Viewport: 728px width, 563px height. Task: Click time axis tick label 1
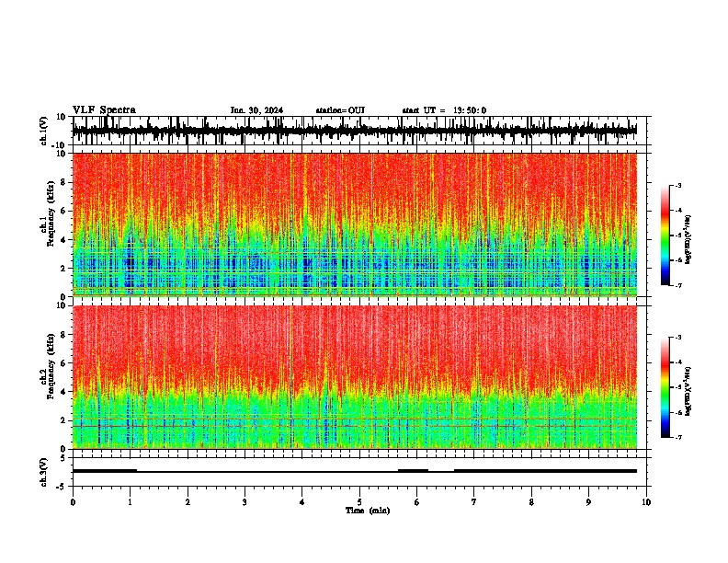click(x=130, y=502)
